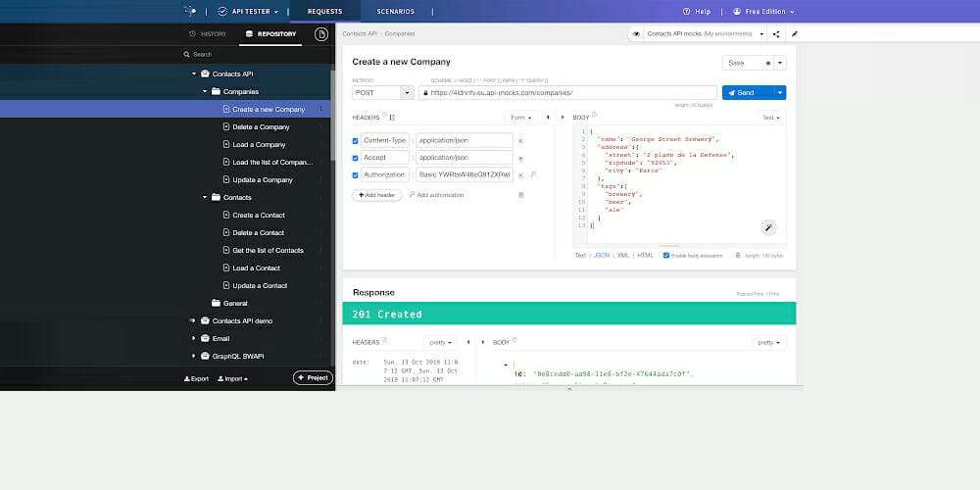This screenshot has width=980, height=490.
Task: Click the response headers left arrow
Action: [x=468, y=342]
